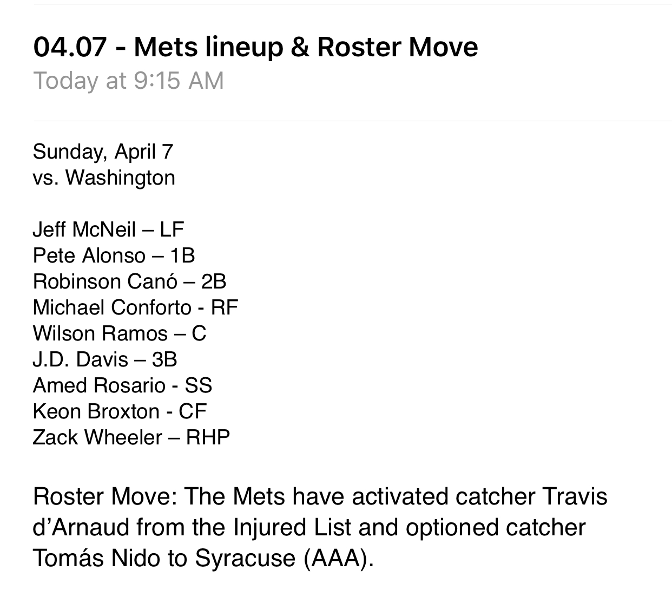Click the note title "Mets lineup & Roster Move"

(x=306, y=47)
